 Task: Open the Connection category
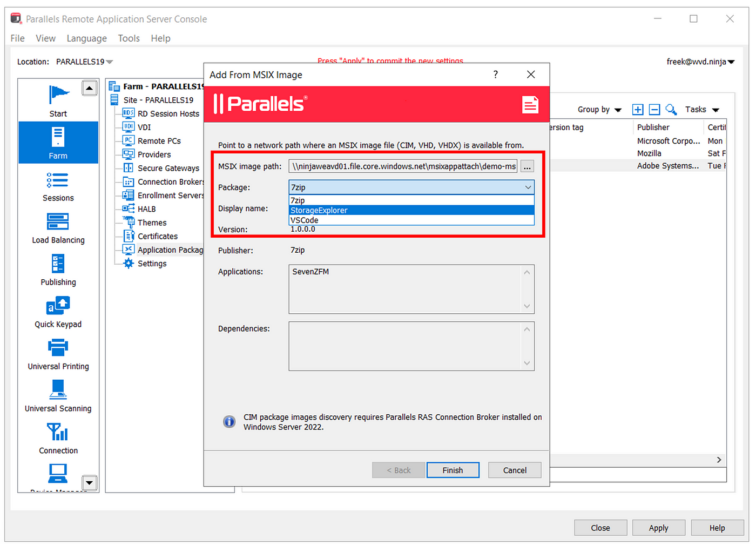(x=58, y=439)
